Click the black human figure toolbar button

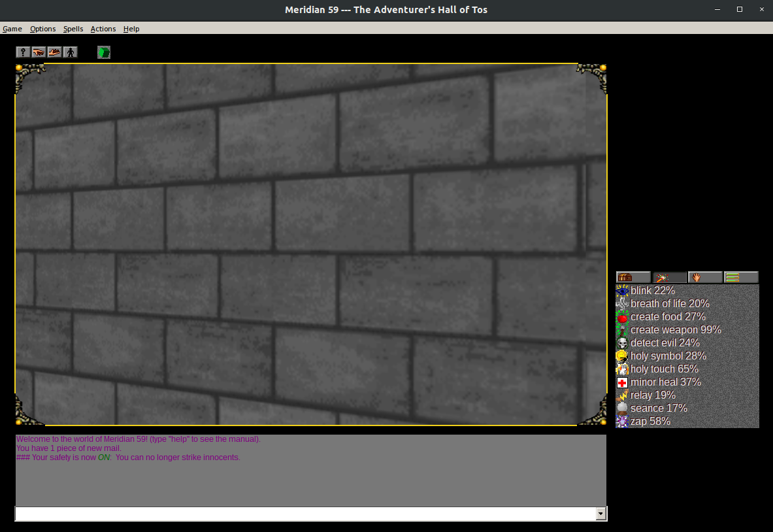tap(71, 52)
